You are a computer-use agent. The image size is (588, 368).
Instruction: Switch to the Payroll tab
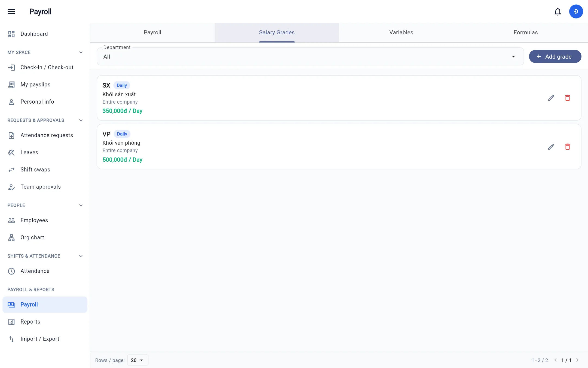[x=152, y=32]
